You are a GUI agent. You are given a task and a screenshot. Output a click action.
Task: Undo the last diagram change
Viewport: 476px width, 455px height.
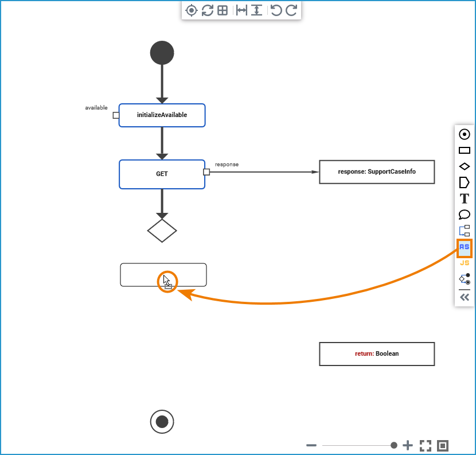pos(276,10)
